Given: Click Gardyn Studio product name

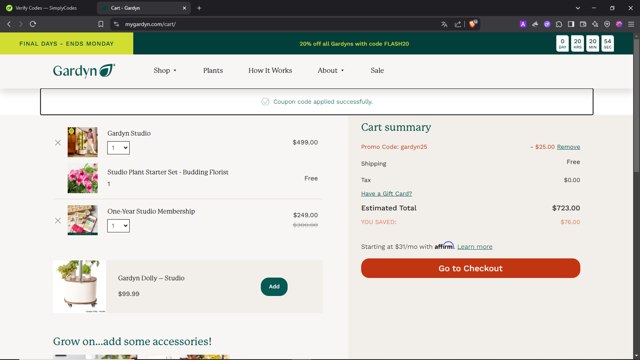Looking at the screenshot, I should click(x=129, y=133).
